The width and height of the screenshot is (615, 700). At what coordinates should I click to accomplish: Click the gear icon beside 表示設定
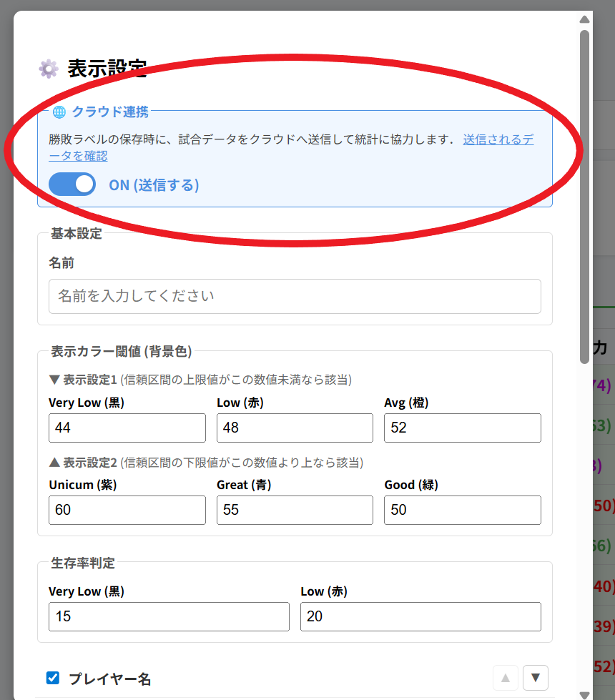click(47, 69)
